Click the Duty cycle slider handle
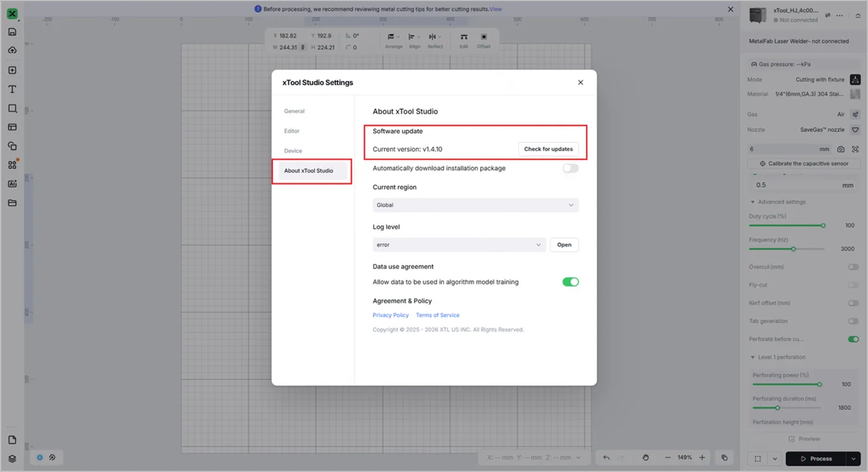This screenshot has width=868, height=472. coord(823,226)
